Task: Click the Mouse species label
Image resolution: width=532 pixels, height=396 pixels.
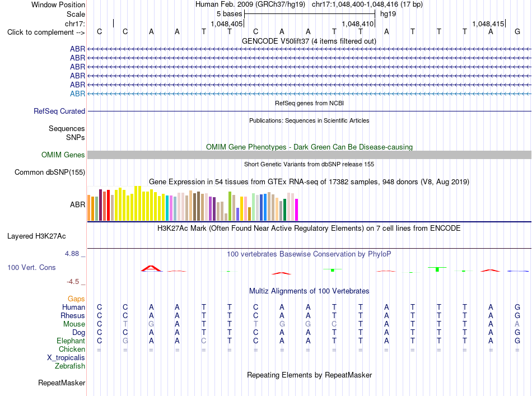Action: tap(74, 324)
